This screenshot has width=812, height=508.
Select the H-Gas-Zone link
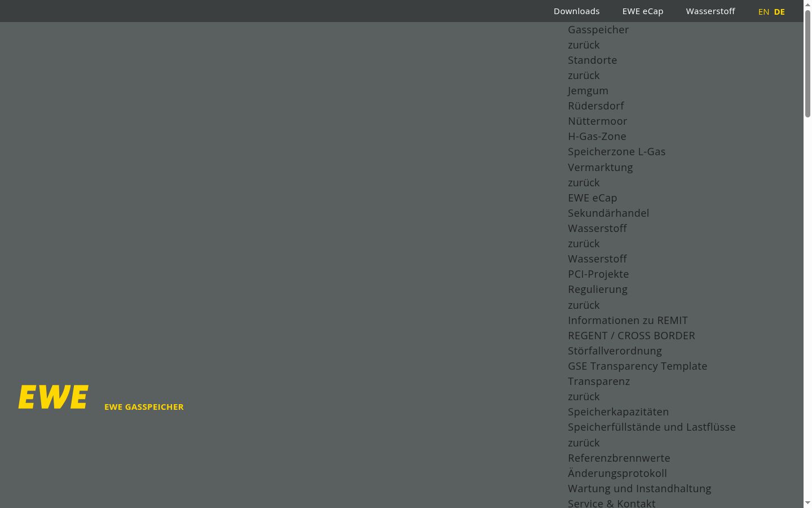point(597,137)
